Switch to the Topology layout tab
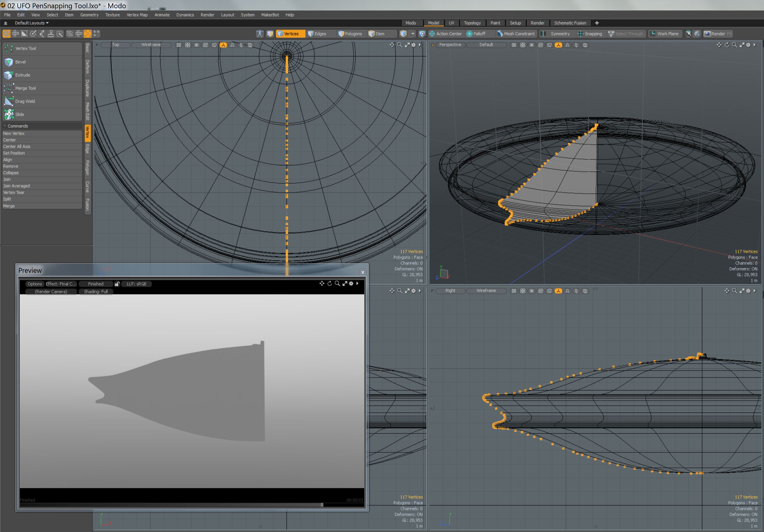 pyautogui.click(x=472, y=23)
